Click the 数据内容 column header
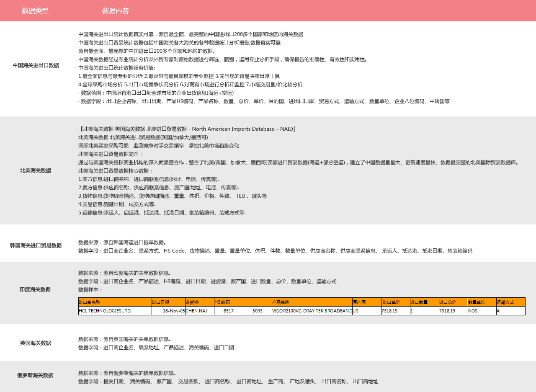Viewport: 536px width, 392px height. click(x=116, y=11)
